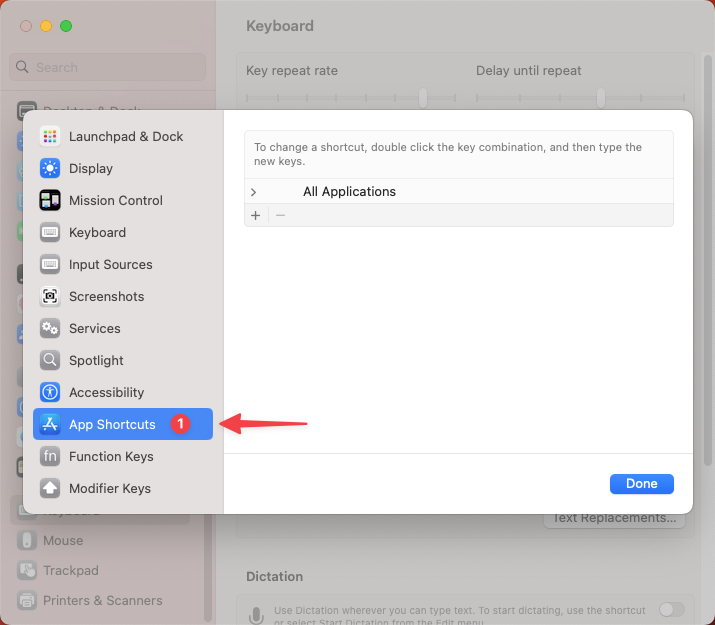Click the Printers & Scanners icon
Viewport: 715px width, 625px height.
click(x=27, y=600)
